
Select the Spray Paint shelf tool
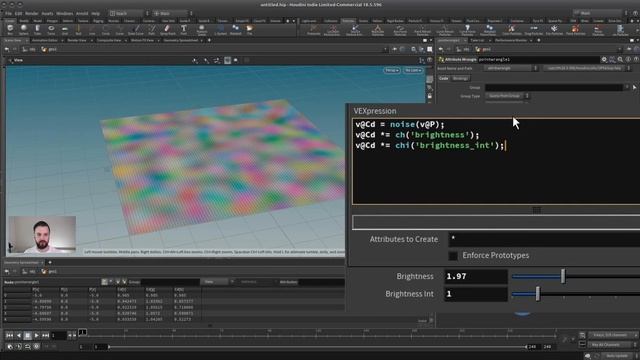coord(167,29)
